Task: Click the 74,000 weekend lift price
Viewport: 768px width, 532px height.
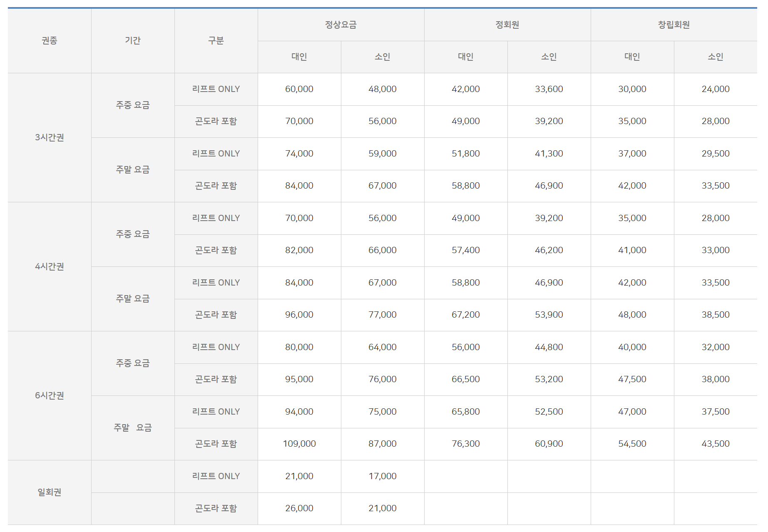Action: point(299,154)
